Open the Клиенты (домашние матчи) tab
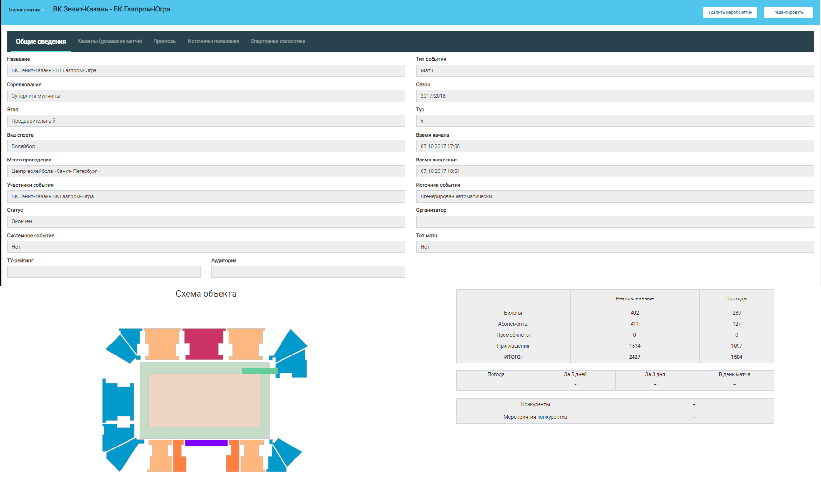The height and width of the screenshot is (504, 821). (110, 41)
